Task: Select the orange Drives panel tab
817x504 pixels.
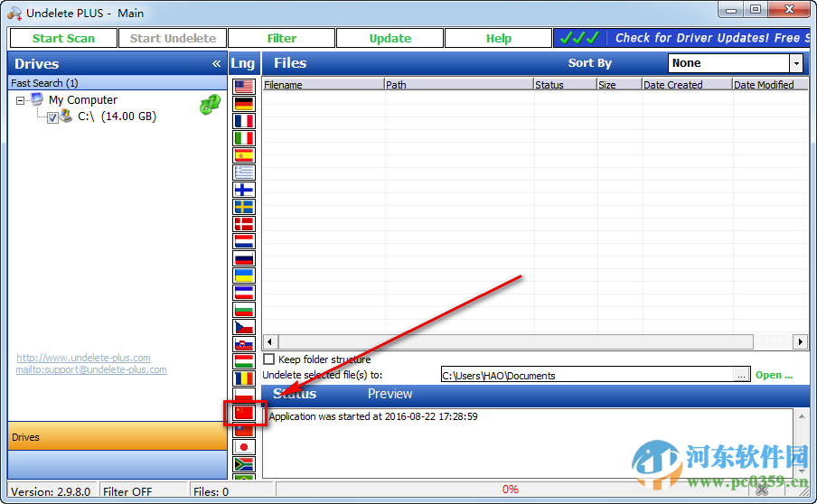Action: 117,436
